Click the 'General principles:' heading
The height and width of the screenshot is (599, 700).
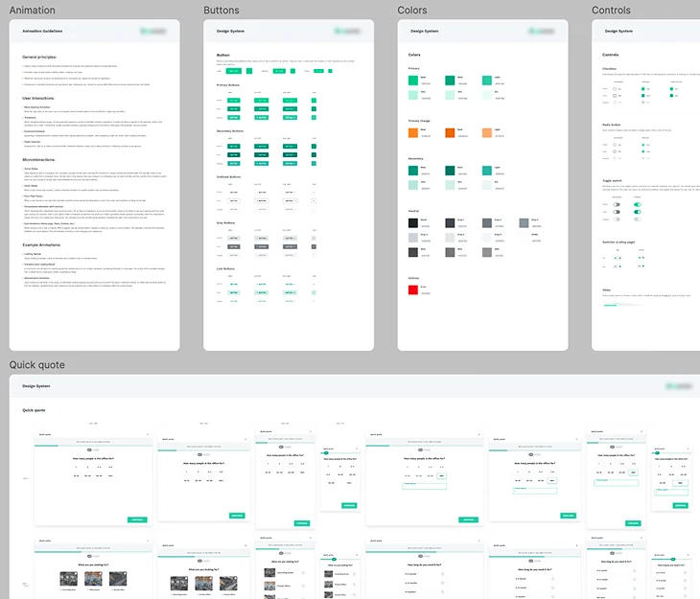coord(39,58)
